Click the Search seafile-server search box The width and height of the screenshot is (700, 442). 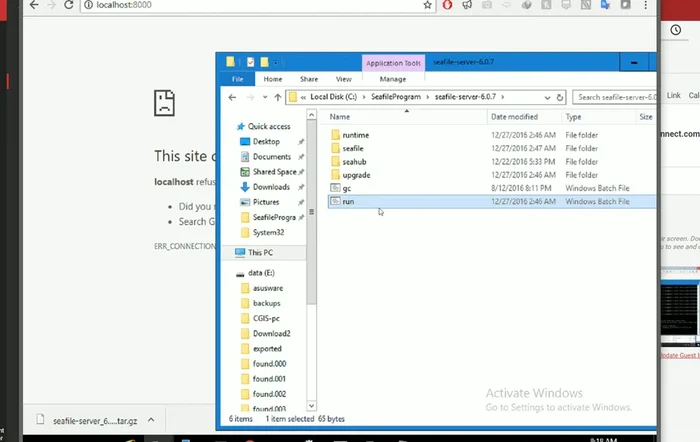tap(615, 97)
